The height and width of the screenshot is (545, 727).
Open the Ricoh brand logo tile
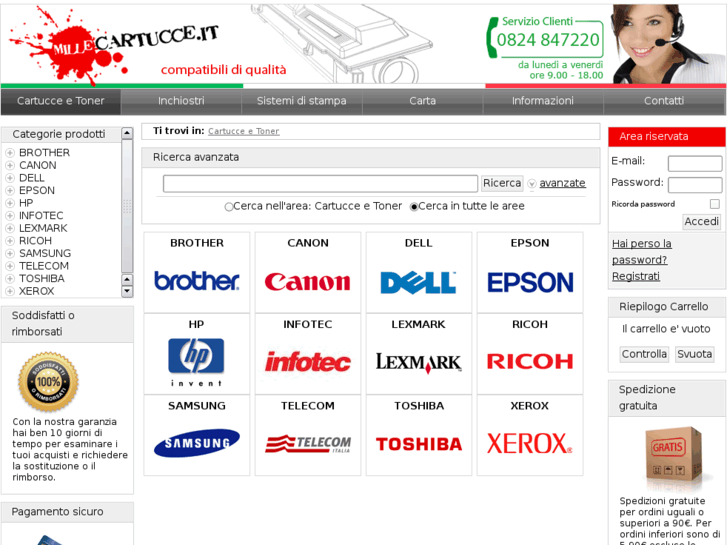tap(530, 361)
